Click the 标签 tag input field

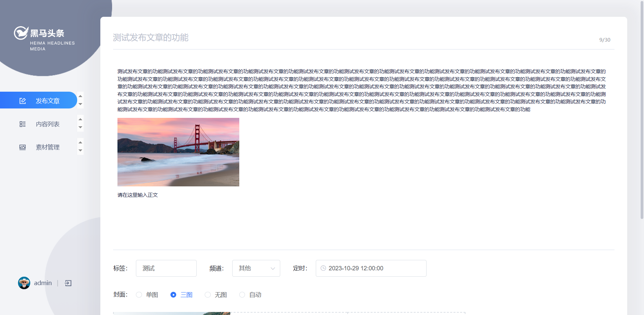pyautogui.click(x=166, y=268)
